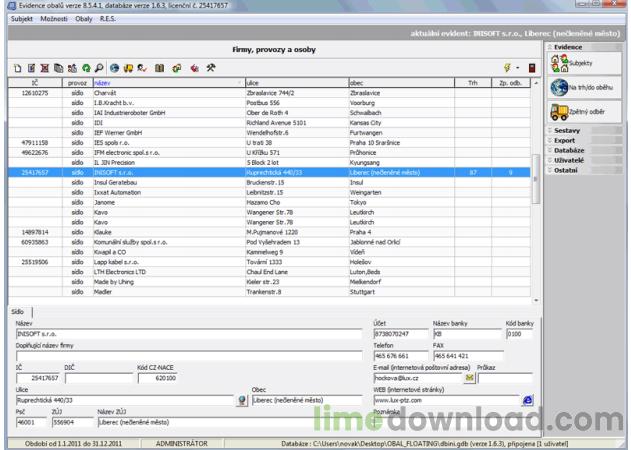Click the person with checkmark toolbar icon

(x=142, y=68)
